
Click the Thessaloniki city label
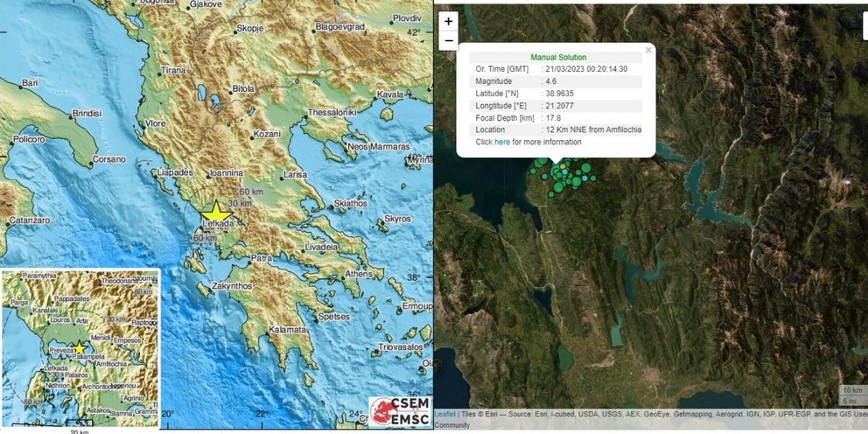332,112
